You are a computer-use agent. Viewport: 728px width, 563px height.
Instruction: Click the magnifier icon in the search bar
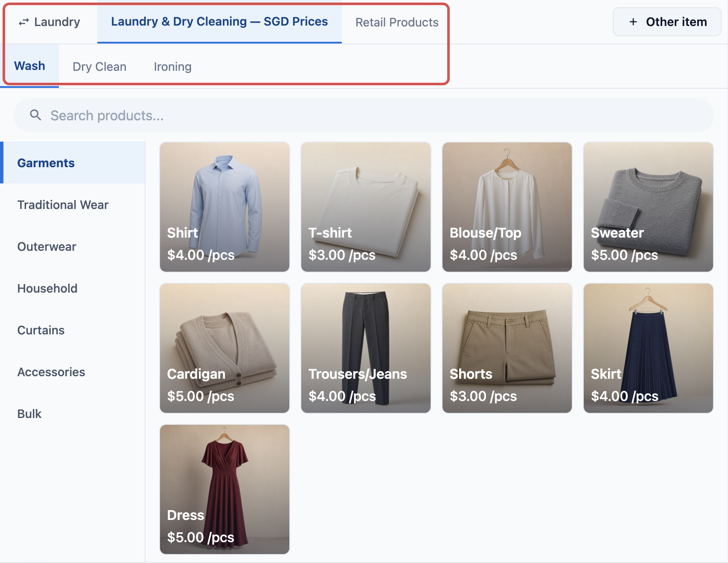click(x=35, y=115)
